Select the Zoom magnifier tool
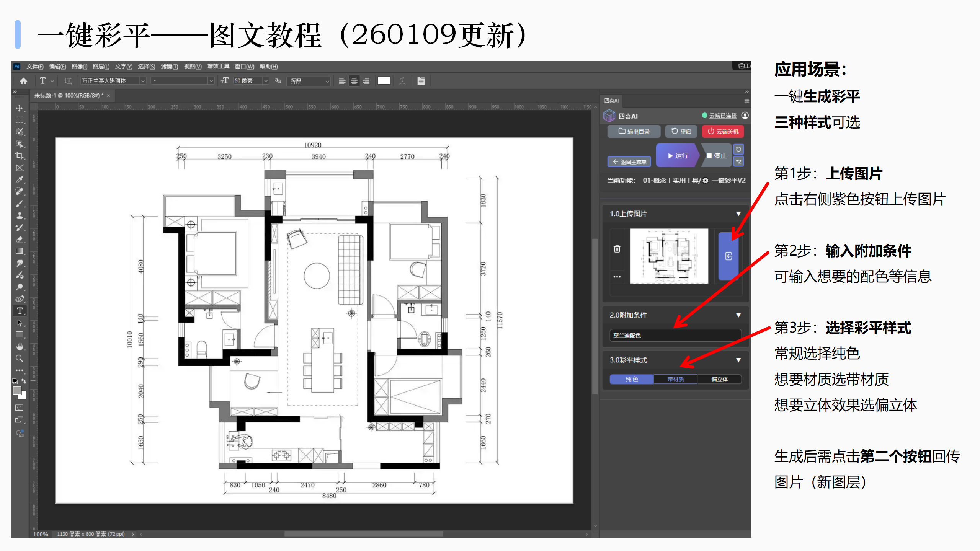This screenshot has width=980, height=551. pyautogui.click(x=19, y=359)
